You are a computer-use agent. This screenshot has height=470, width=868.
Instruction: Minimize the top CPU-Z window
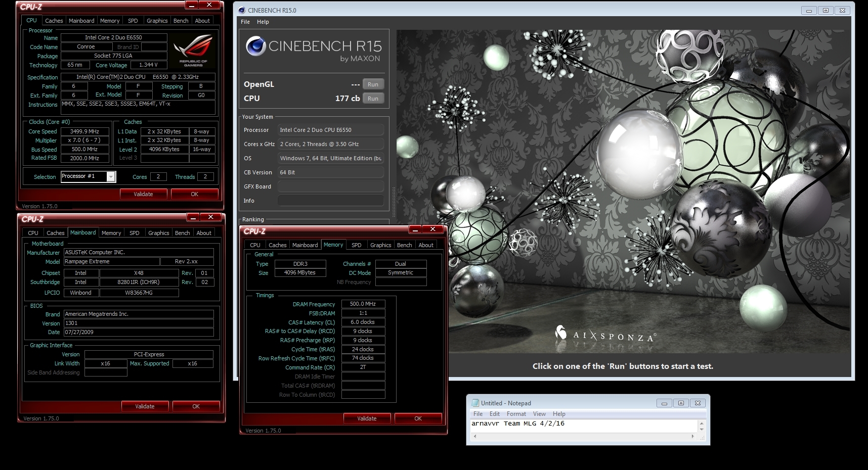(x=192, y=5)
